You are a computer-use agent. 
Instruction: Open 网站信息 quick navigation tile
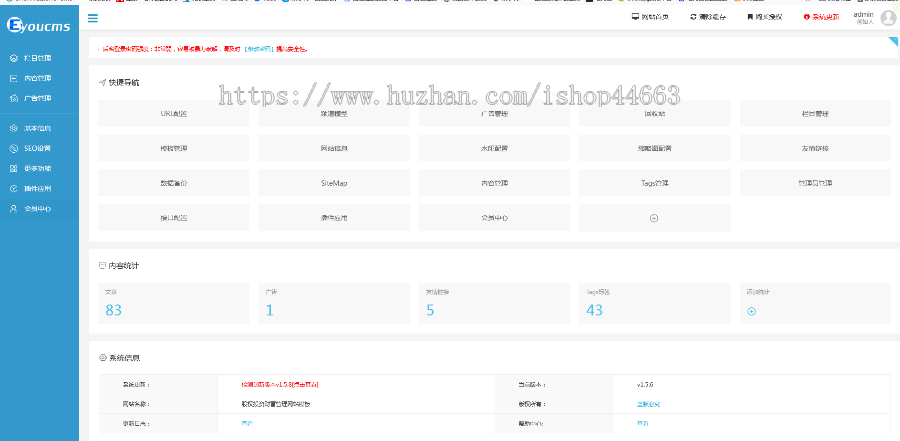334,148
